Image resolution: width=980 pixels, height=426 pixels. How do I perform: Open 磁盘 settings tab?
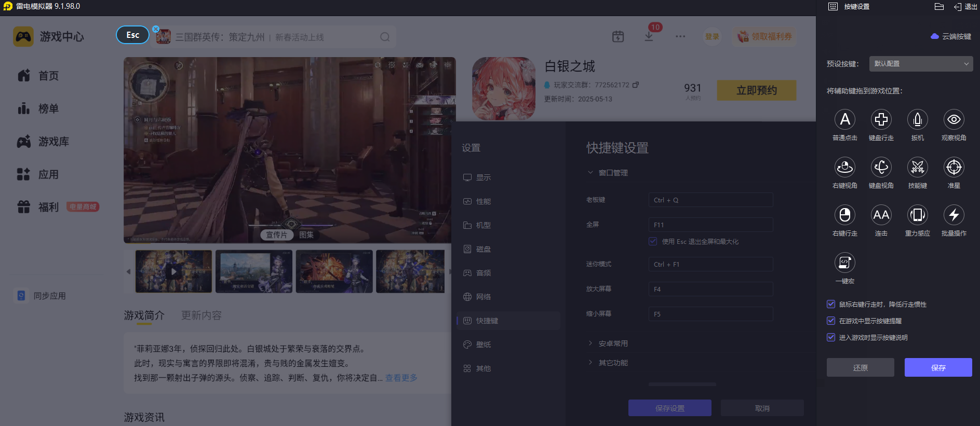[508, 249]
